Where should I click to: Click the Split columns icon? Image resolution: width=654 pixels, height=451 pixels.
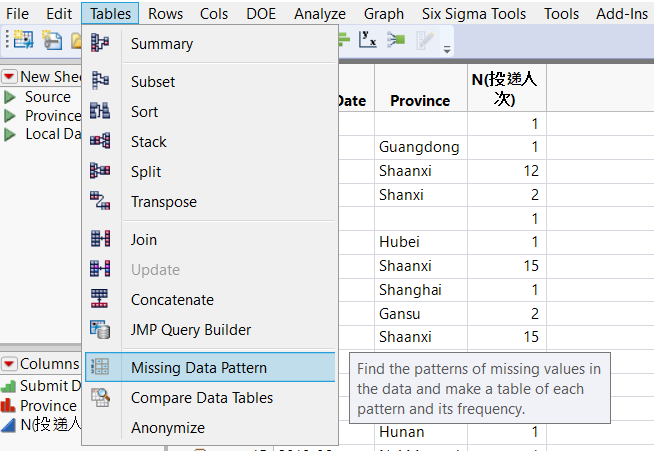pyautogui.click(x=100, y=172)
